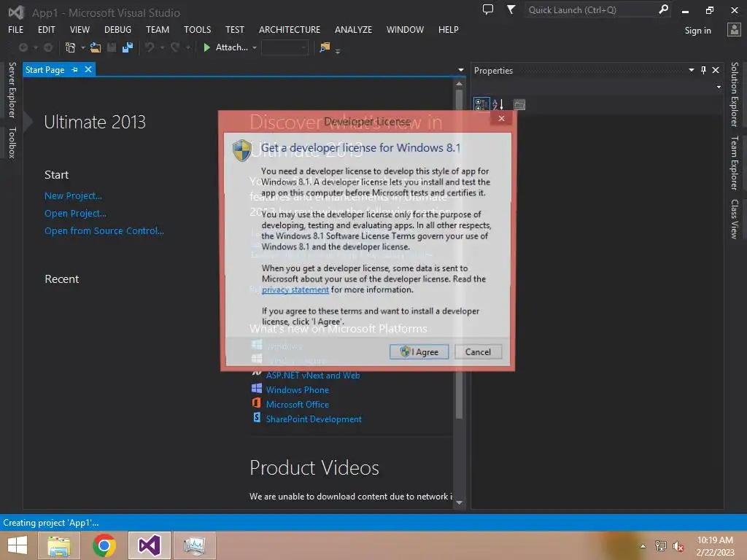The width and height of the screenshot is (747, 560).
Task: Open File Explorer from the taskbar
Action: tap(59, 545)
